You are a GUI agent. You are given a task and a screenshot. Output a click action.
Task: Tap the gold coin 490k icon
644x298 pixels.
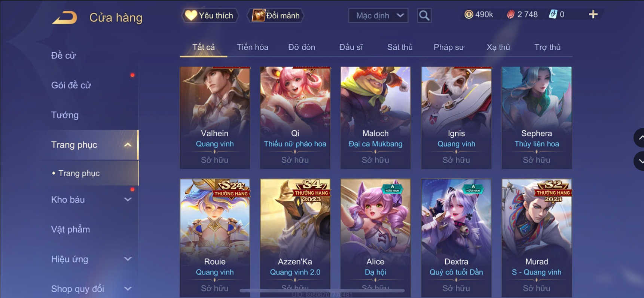(468, 15)
